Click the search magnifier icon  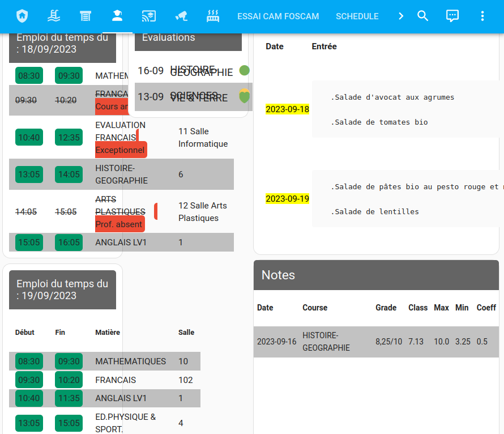pyautogui.click(x=423, y=16)
